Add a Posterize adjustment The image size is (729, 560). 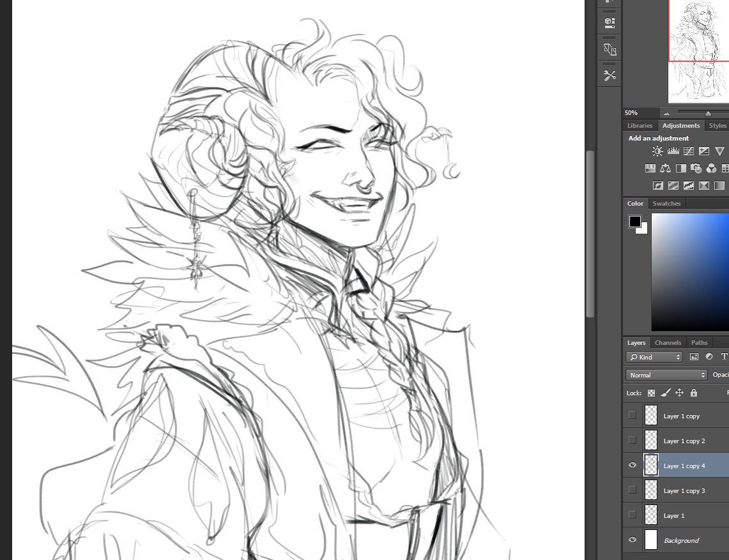673,186
